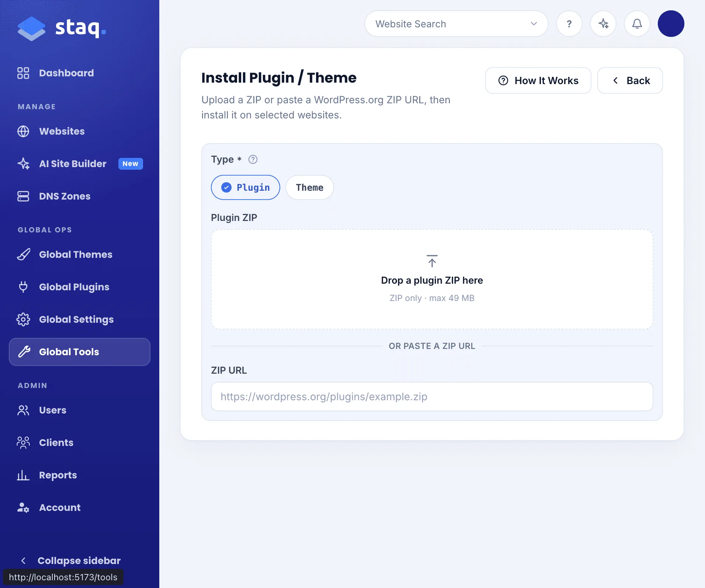Open notifications bell
The width and height of the screenshot is (705, 588).
click(637, 24)
